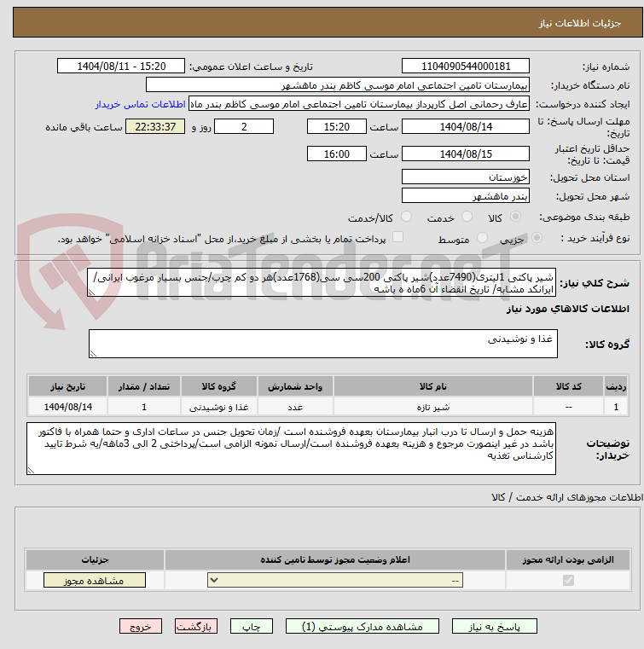Click the response deadline time 15:20 field
This screenshot has height=649, width=644.
click(x=336, y=127)
